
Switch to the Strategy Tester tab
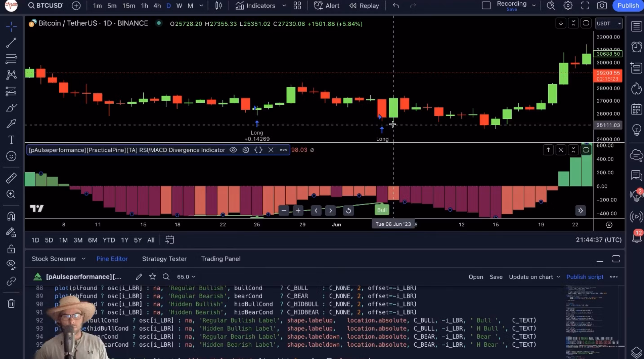[164, 259]
